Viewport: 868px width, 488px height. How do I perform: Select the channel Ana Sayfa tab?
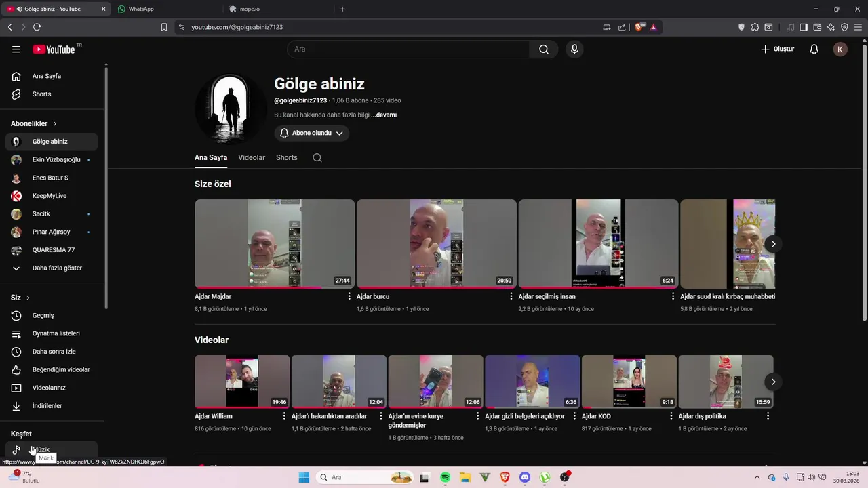(211, 157)
